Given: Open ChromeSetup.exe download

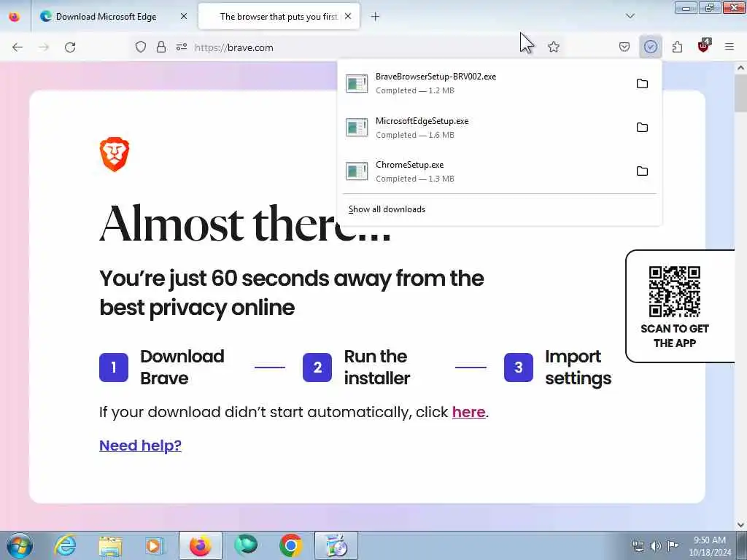Looking at the screenshot, I should click(484, 171).
